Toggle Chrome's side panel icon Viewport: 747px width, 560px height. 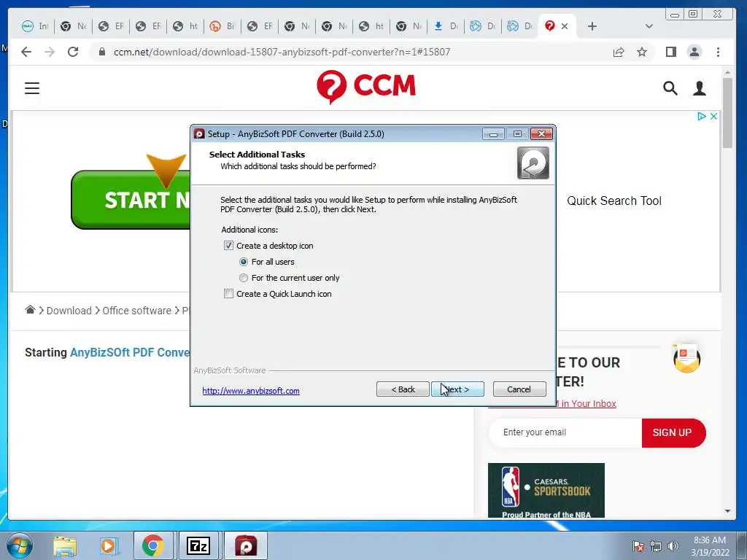(x=671, y=52)
